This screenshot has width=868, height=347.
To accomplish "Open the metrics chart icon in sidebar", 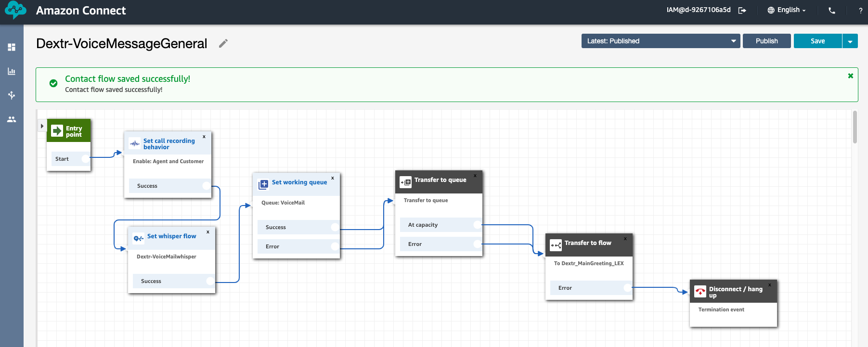I will click(x=12, y=71).
